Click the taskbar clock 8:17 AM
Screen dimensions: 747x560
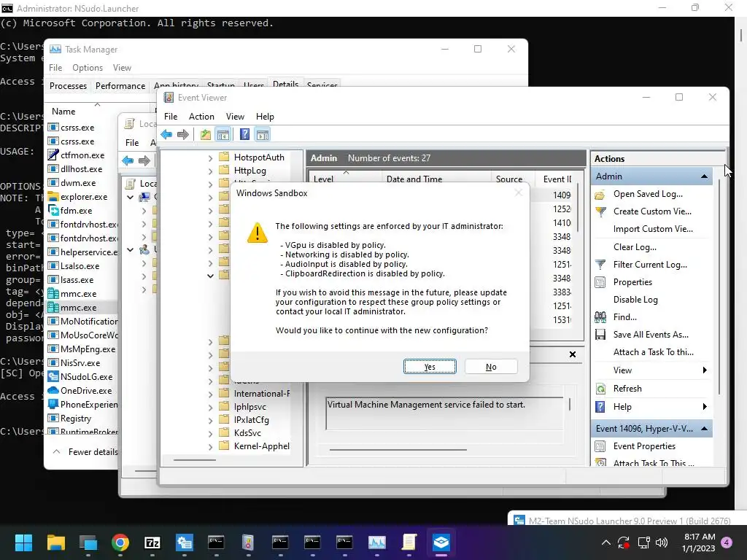point(700,537)
